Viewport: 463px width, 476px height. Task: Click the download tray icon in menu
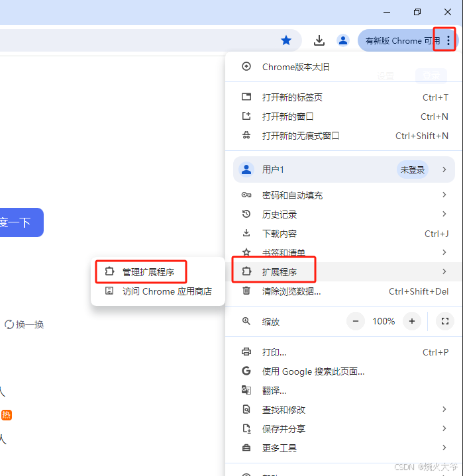pyautogui.click(x=246, y=233)
